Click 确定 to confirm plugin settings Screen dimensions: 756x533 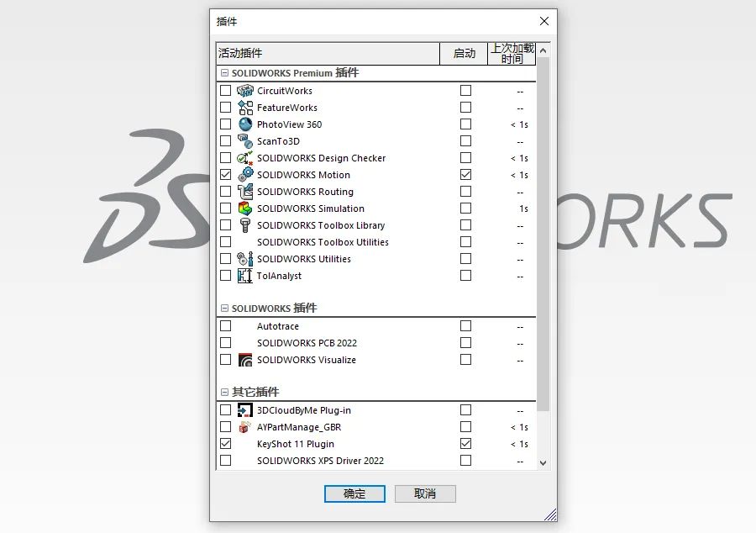click(x=354, y=493)
